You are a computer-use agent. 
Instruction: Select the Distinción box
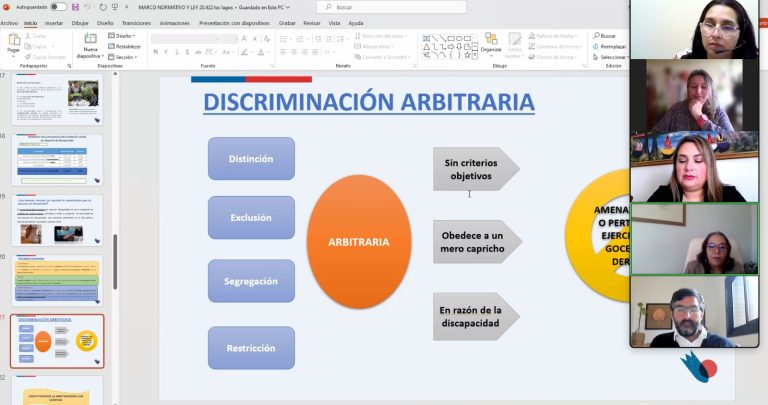point(251,159)
